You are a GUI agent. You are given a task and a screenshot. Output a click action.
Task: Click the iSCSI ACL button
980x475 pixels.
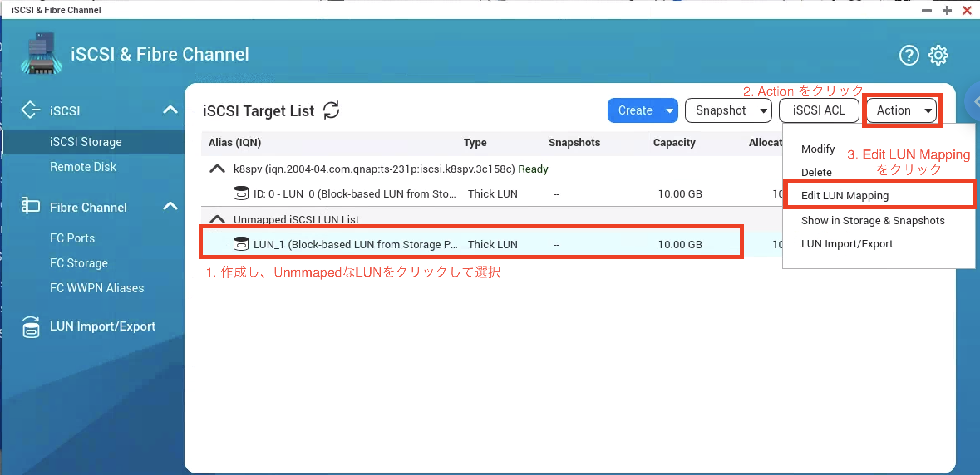pos(819,110)
